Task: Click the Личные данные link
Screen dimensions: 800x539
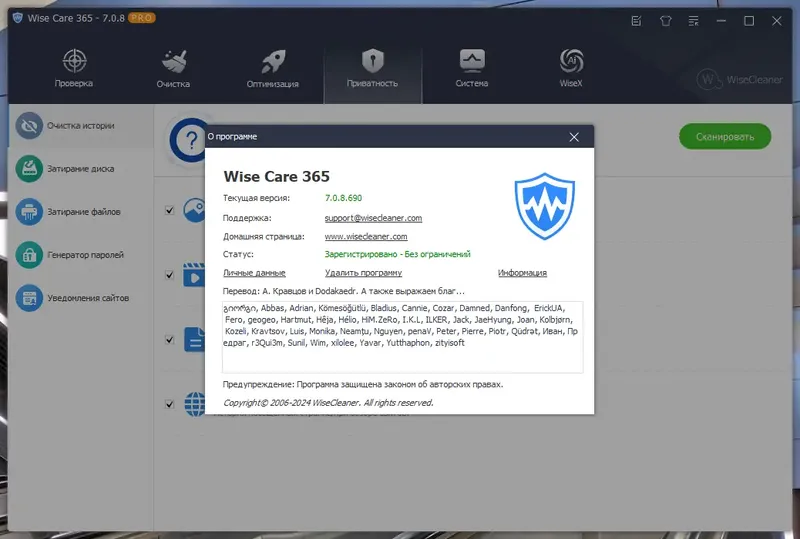Action: (254, 273)
